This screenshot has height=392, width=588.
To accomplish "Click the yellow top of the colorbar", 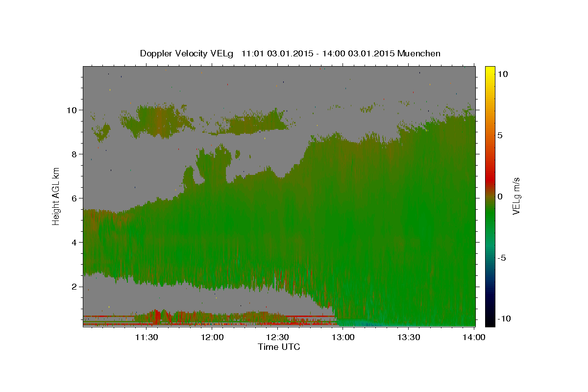I will pos(490,71).
